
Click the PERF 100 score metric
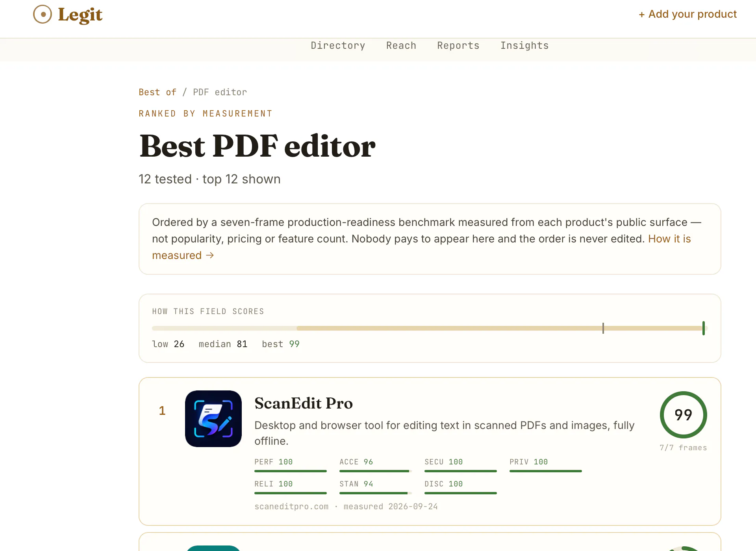pyautogui.click(x=291, y=465)
